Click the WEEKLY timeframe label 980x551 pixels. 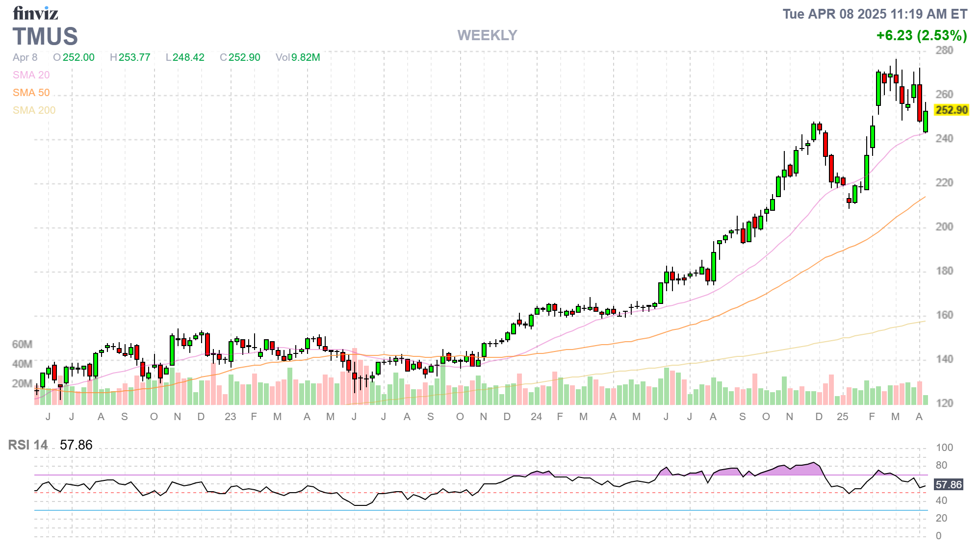click(x=487, y=35)
